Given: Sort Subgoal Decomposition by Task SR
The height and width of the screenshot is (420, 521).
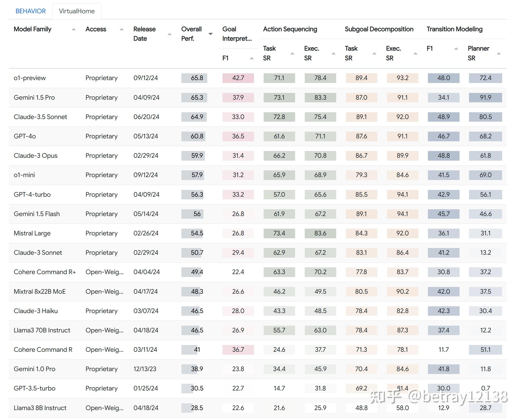Looking at the screenshot, I should pyautogui.click(x=375, y=54).
